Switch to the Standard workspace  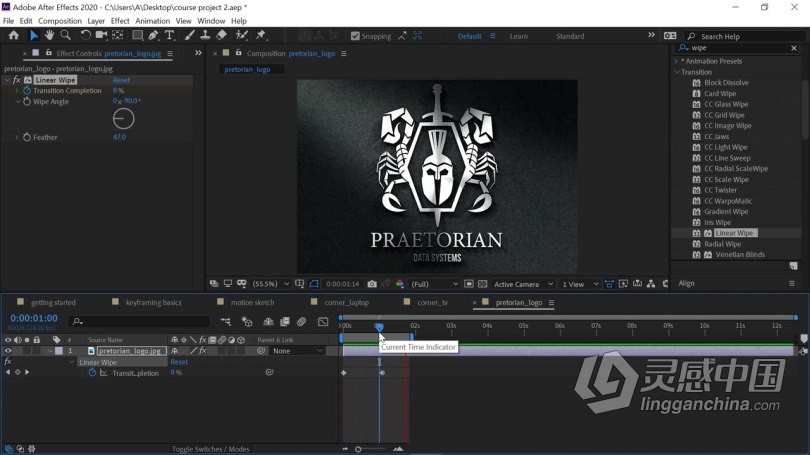(570, 36)
